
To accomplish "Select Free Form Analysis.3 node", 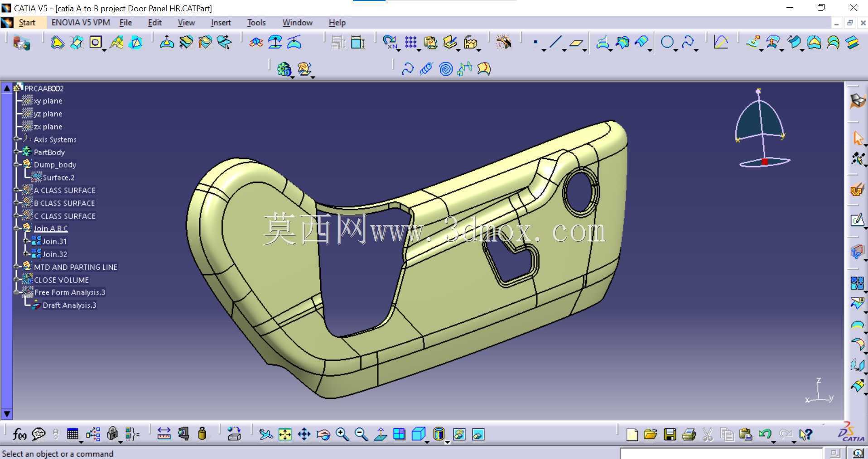I will (70, 292).
